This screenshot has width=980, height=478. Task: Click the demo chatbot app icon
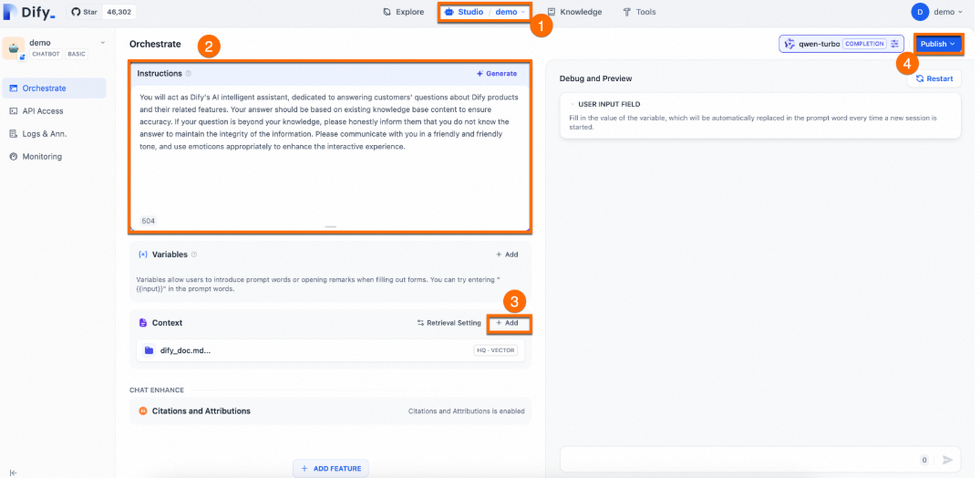click(14, 48)
